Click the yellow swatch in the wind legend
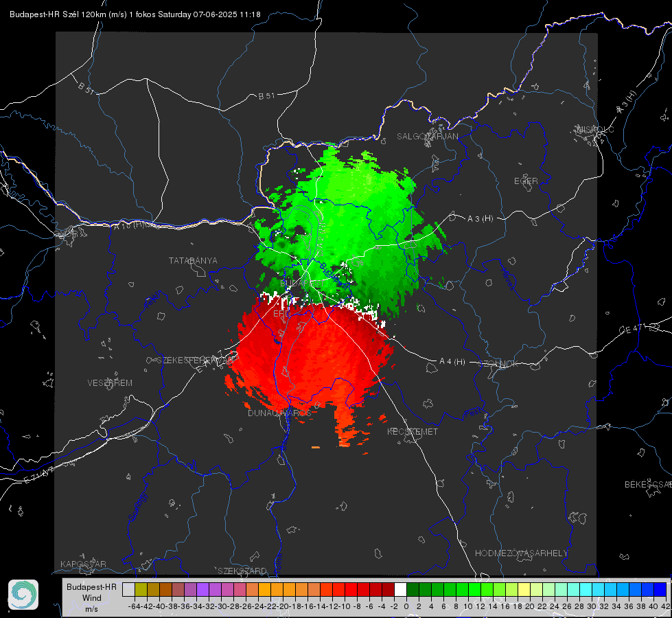The width and height of the screenshot is (672, 618). (524, 589)
